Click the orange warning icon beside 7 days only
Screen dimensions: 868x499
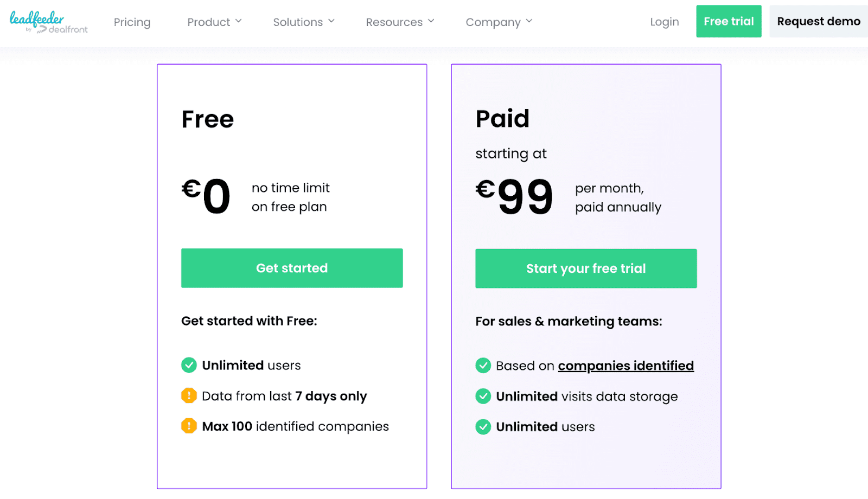coord(189,396)
